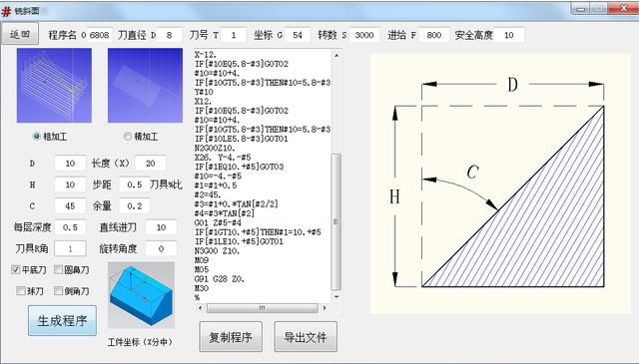The image size is (639, 364).
Task: Click the 复制程序 copy program button
Action: pyautogui.click(x=231, y=337)
